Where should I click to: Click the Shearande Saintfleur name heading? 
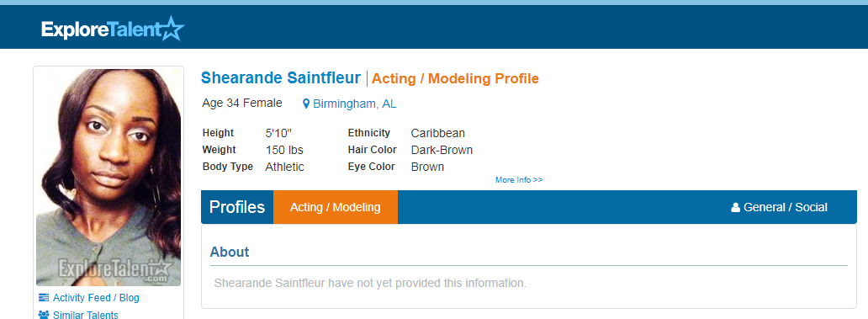pyautogui.click(x=281, y=78)
